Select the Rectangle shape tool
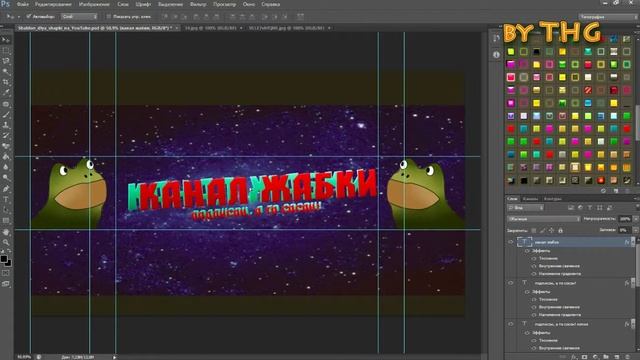 6,221
